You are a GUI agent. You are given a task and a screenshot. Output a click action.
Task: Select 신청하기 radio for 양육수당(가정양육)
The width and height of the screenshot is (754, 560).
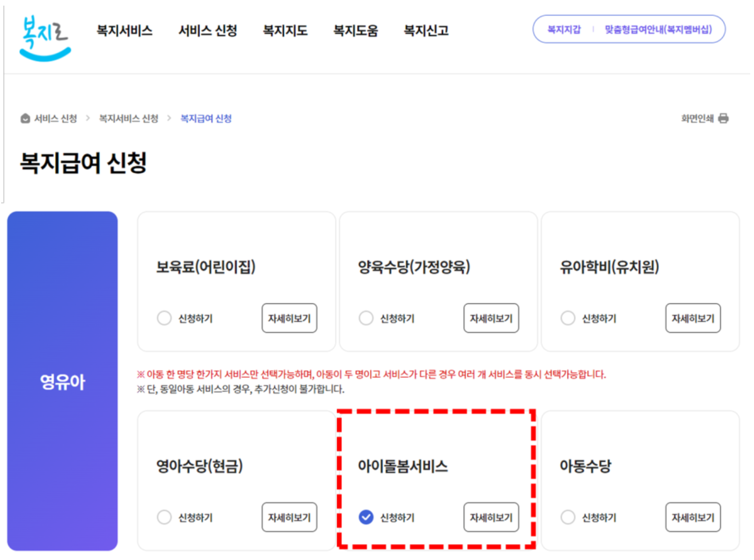click(x=366, y=318)
